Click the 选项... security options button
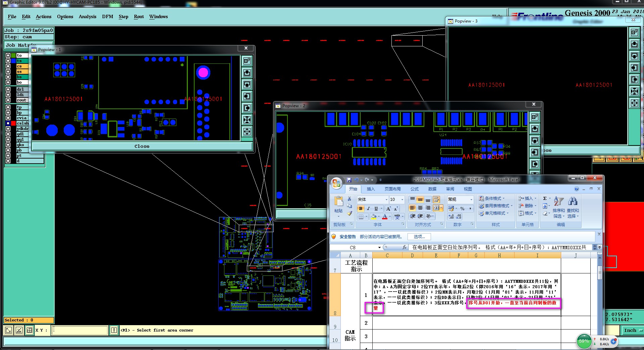 click(x=419, y=237)
